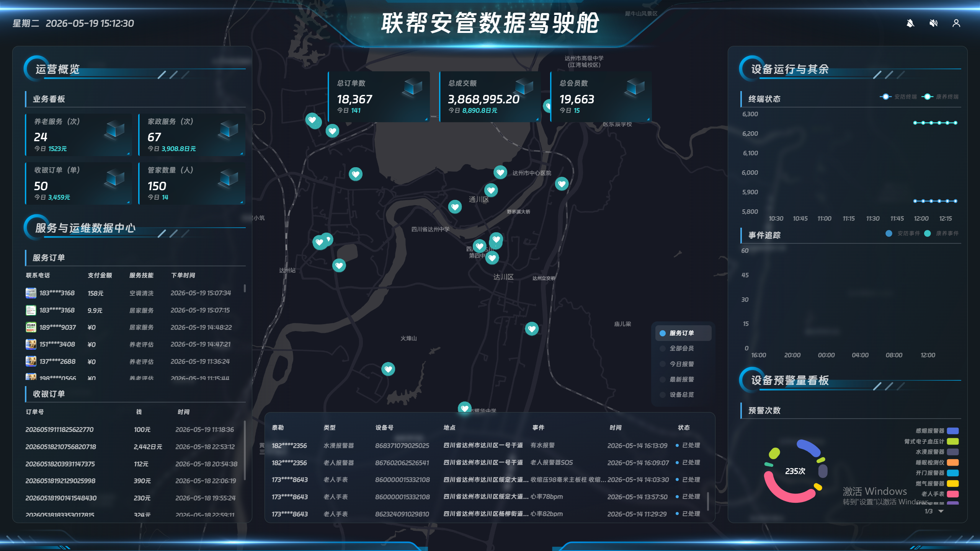Click the cube icon in 总会员数 card

(x=635, y=87)
